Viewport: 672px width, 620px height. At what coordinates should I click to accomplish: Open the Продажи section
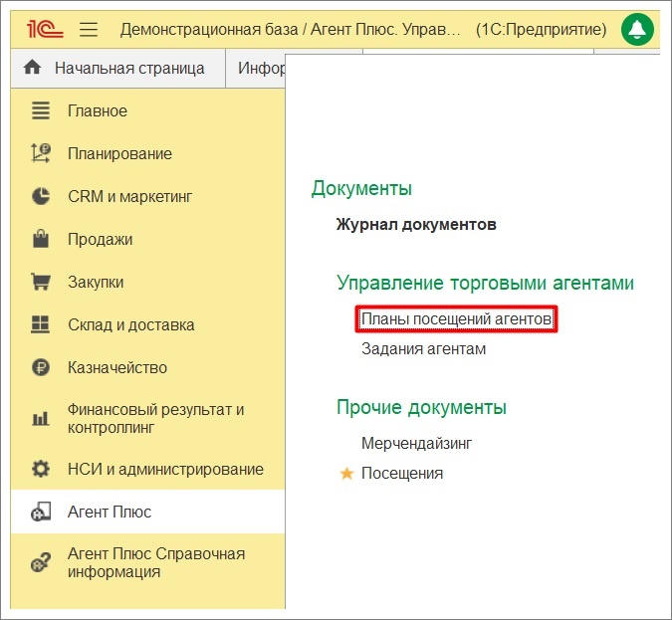147,239
